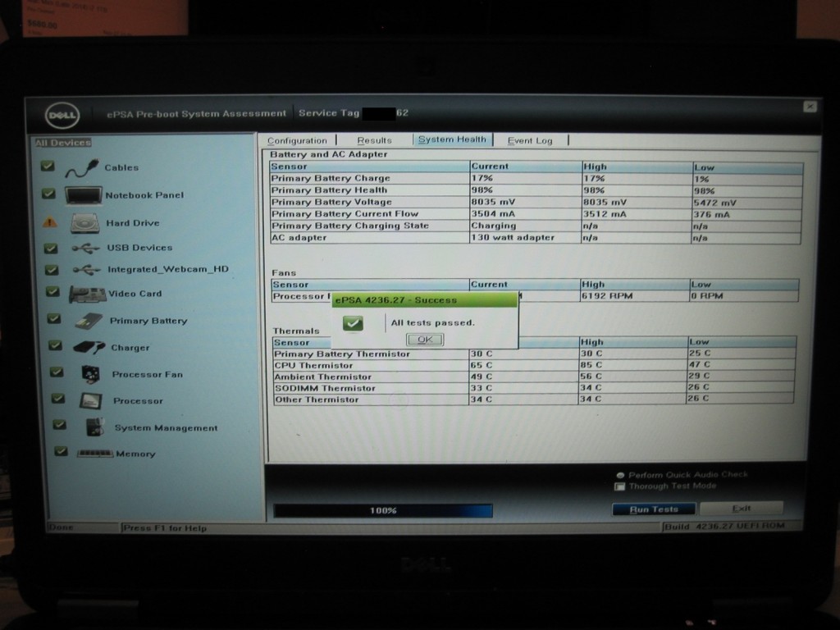The image size is (840, 630).
Task: Toggle the Thorough Test Mode checkbox
Action: click(620, 486)
